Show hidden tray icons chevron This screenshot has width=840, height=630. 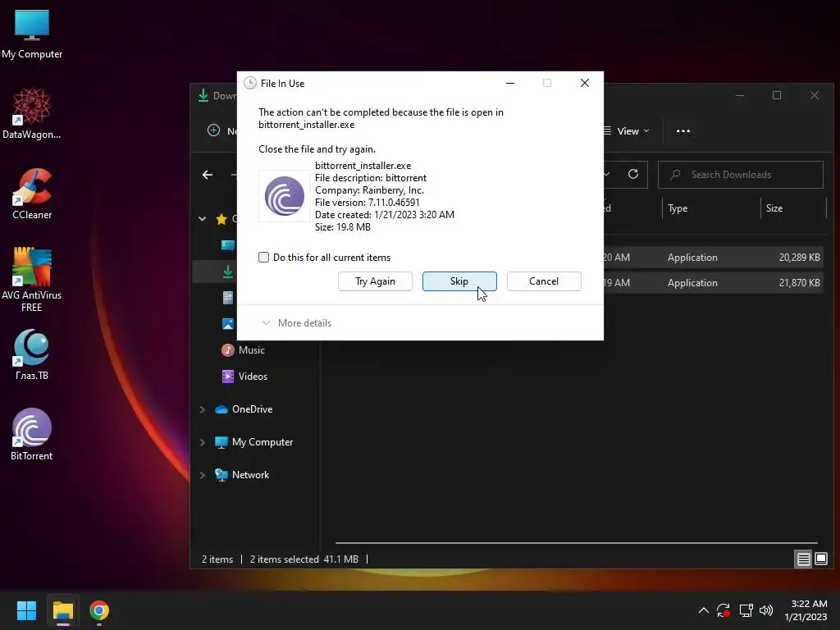(703, 610)
